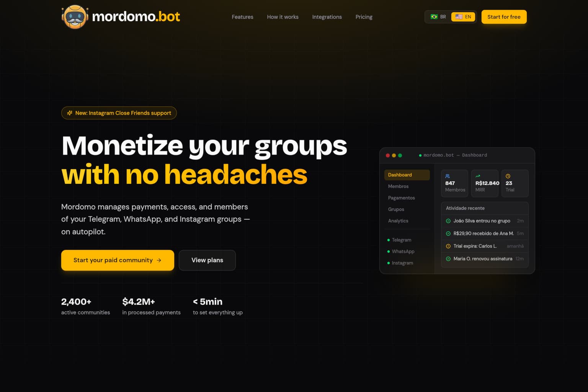Screen dimensions: 588x392
Task: Click the clock icon on Trial card
Action: tap(508, 176)
